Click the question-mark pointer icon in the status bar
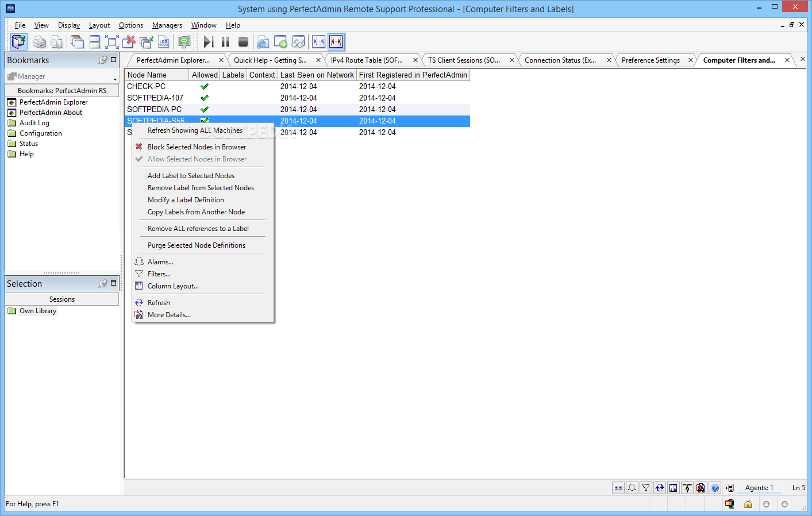 tap(687, 488)
